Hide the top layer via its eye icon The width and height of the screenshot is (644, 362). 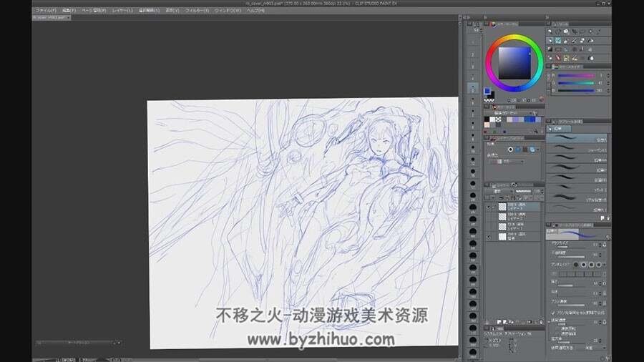point(489,207)
